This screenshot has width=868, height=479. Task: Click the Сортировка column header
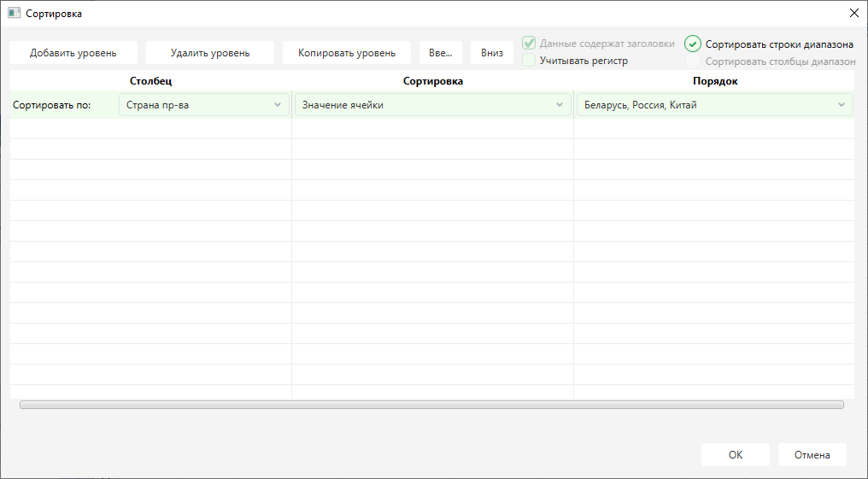coord(432,81)
